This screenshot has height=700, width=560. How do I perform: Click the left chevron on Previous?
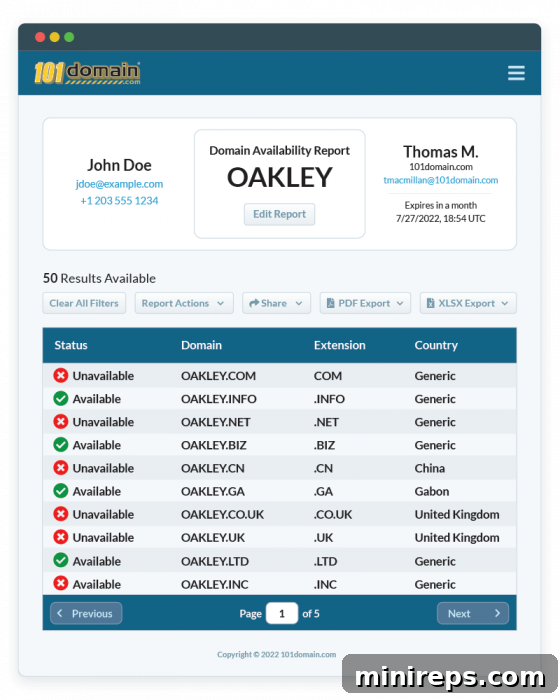pyautogui.click(x=60, y=613)
